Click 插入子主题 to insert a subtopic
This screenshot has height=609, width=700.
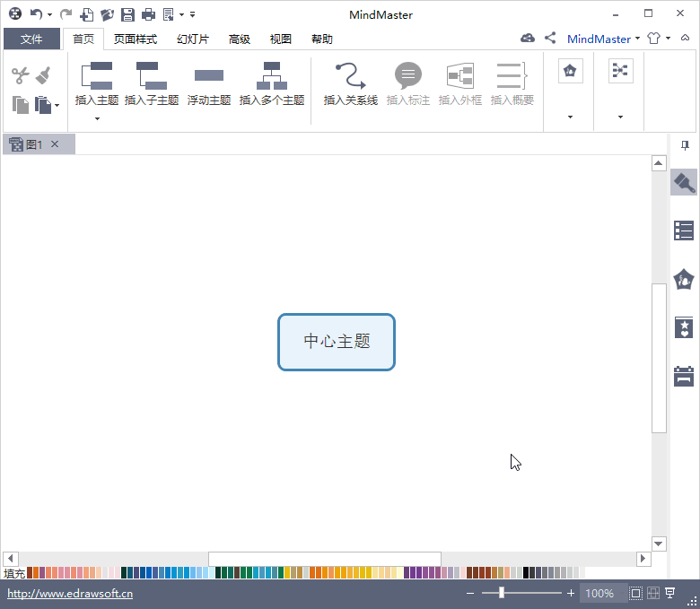coord(152,84)
